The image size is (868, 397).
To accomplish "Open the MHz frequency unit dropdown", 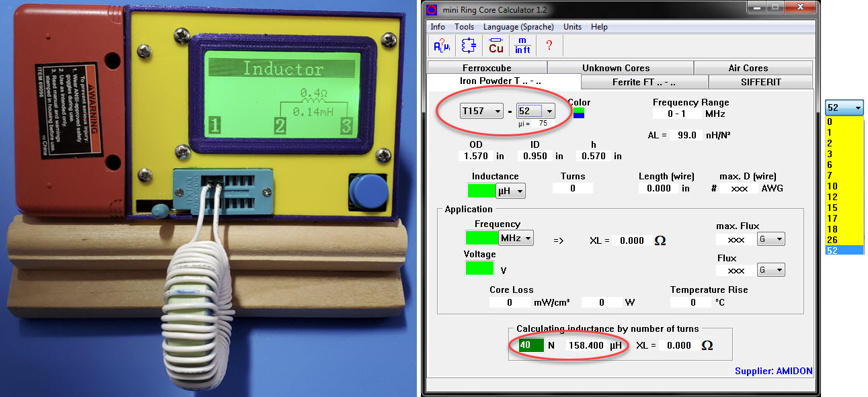I will [516, 238].
